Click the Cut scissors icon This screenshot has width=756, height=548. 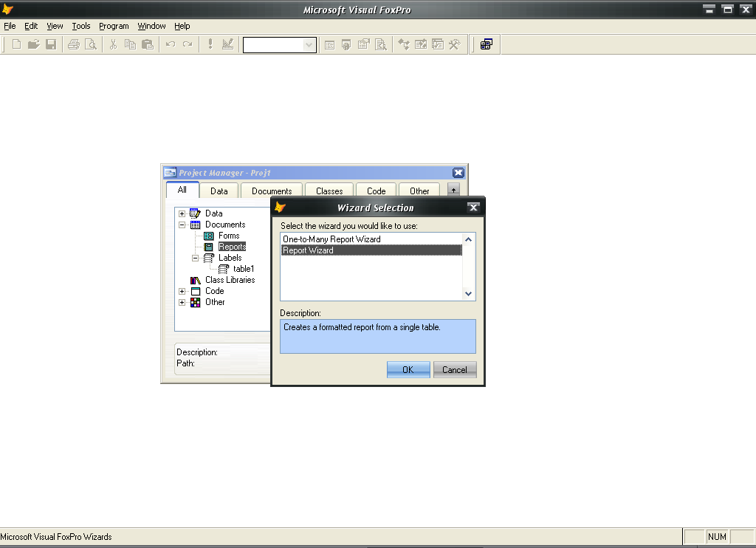pyautogui.click(x=113, y=45)
